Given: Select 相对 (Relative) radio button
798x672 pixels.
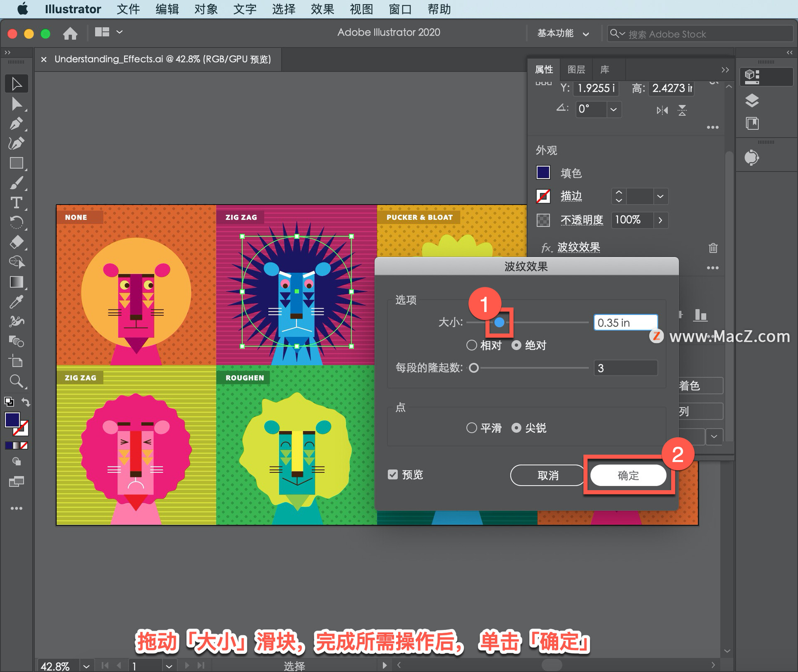Looking at the screenshot, I should (x=470, y=345).
